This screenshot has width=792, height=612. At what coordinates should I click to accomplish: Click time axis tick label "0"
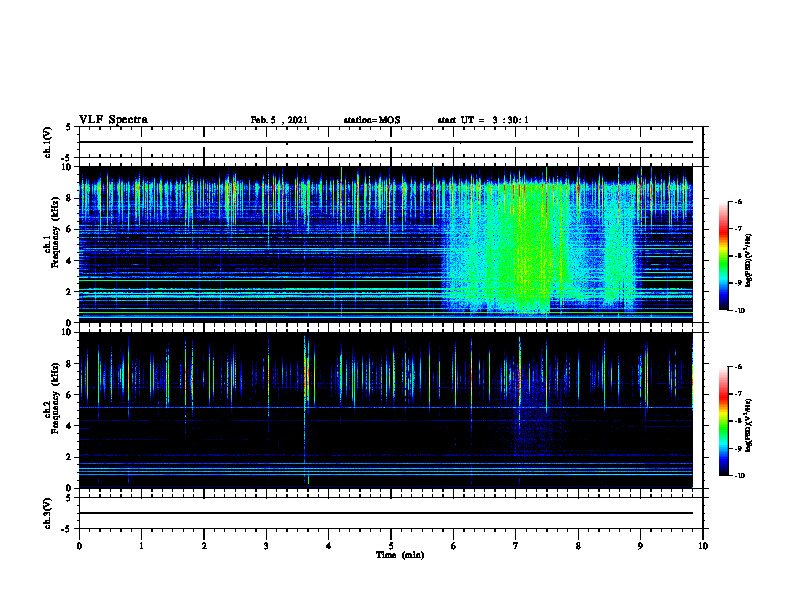79,546
